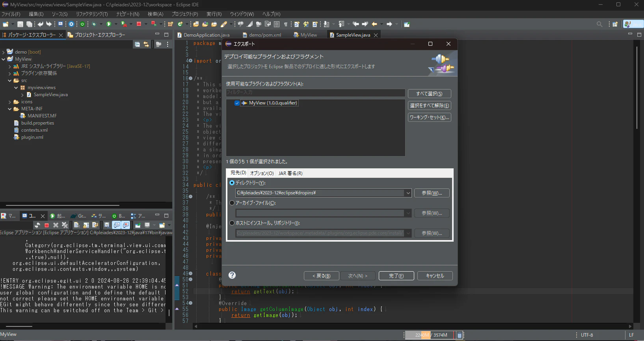Switch to the プロジェクト・エクスプローラー tab
Viewport: 644px width, 341px height.
[96, 35]
